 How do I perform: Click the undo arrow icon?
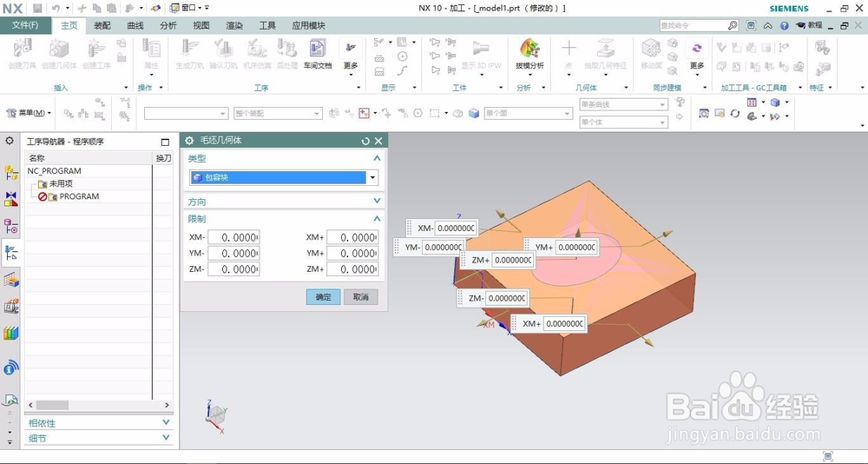(x=56, y=9)
